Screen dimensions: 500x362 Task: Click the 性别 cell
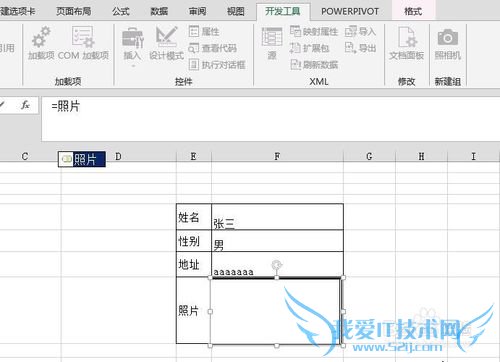pos(194,241)
